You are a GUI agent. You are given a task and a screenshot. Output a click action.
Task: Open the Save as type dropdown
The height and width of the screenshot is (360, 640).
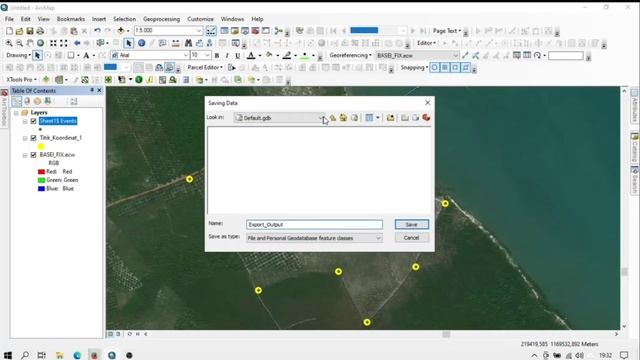pyautogui.click(x=378, y=238)
